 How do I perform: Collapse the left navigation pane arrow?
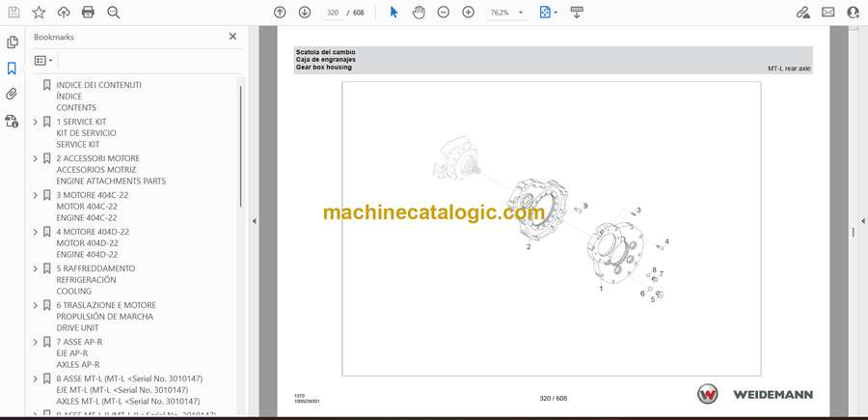pos(254,221)
